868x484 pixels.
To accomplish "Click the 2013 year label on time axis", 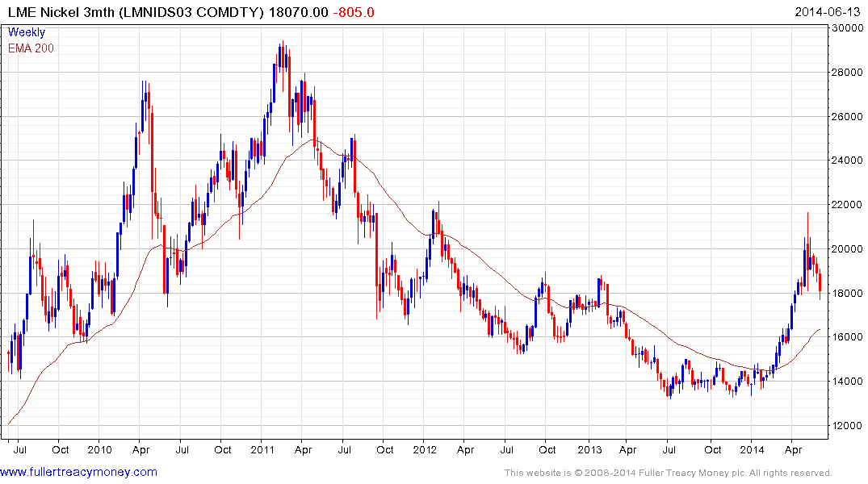I will (x=589, y=449).
